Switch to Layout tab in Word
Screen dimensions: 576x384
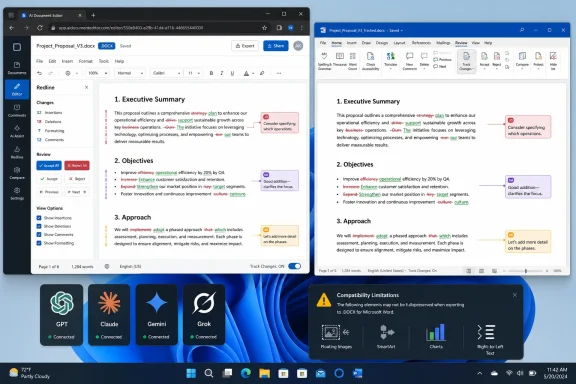pos(399,43)
